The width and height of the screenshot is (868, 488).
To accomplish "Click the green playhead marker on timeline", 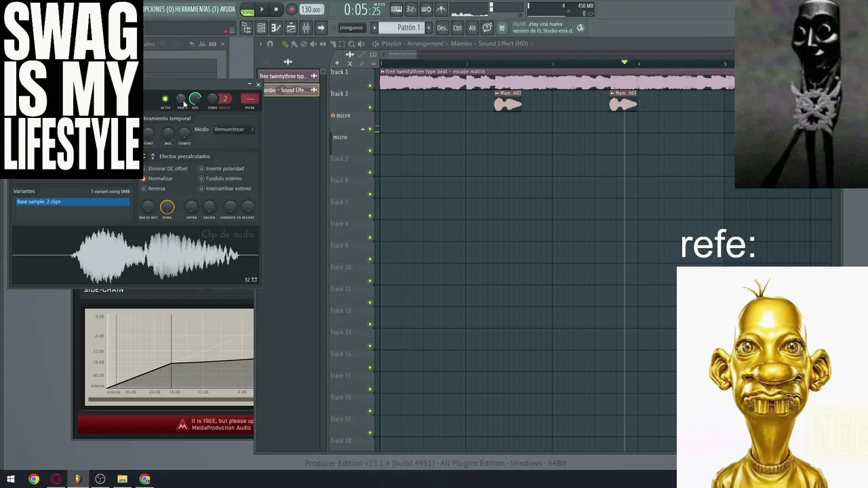I will coord(625,62).
